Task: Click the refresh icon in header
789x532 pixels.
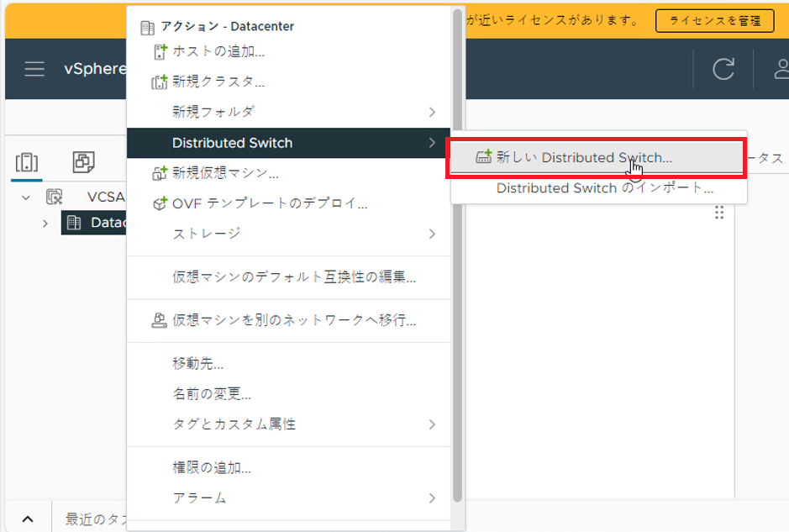Action: point(723,69)
